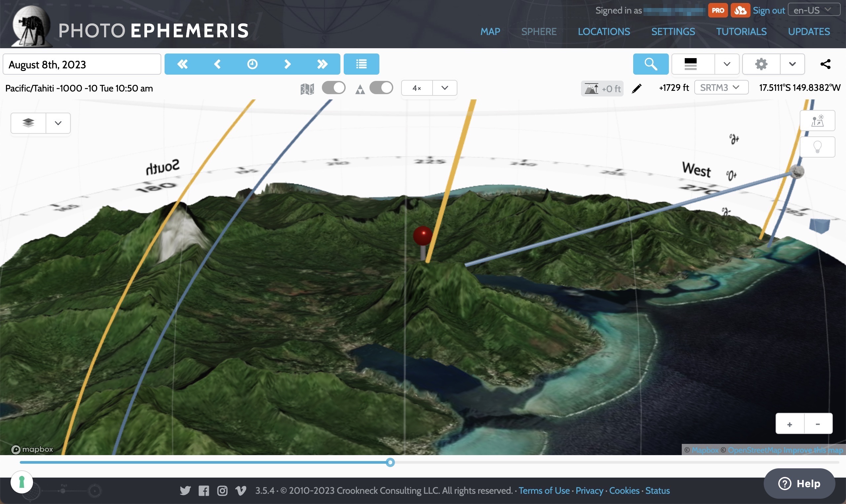The height and width of the screenshot is (504, 846).
Task: Click the double-left skip back arrow
Action: 182,64
